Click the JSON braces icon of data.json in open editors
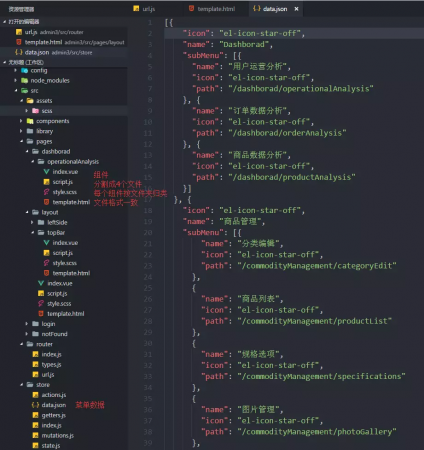 click(x=19, y=52)
